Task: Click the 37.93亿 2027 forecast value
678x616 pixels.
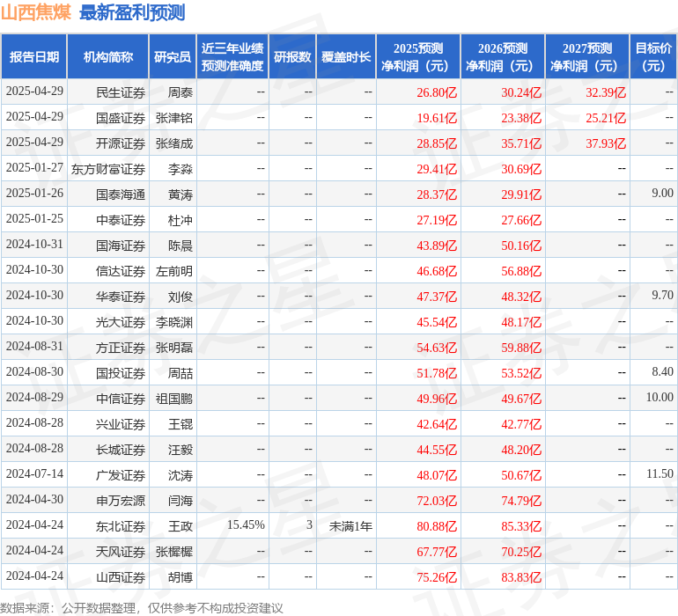Action: click(x=606, y=143)
